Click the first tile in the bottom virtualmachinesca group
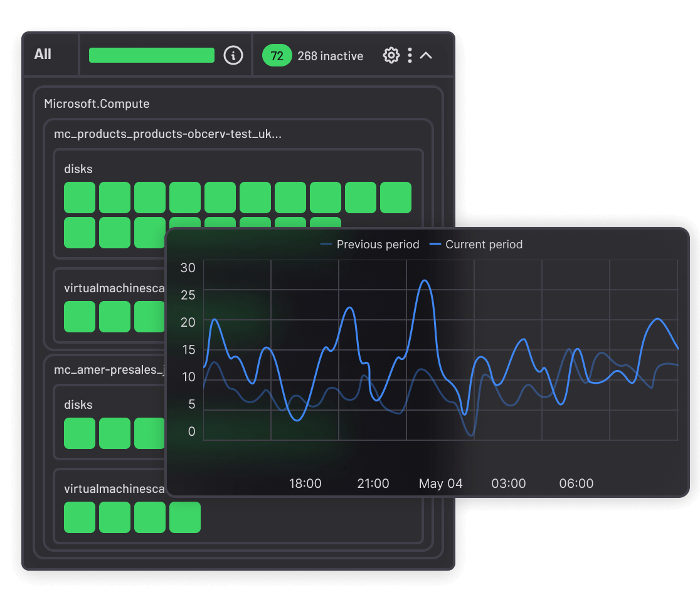 tap(80, 517)
